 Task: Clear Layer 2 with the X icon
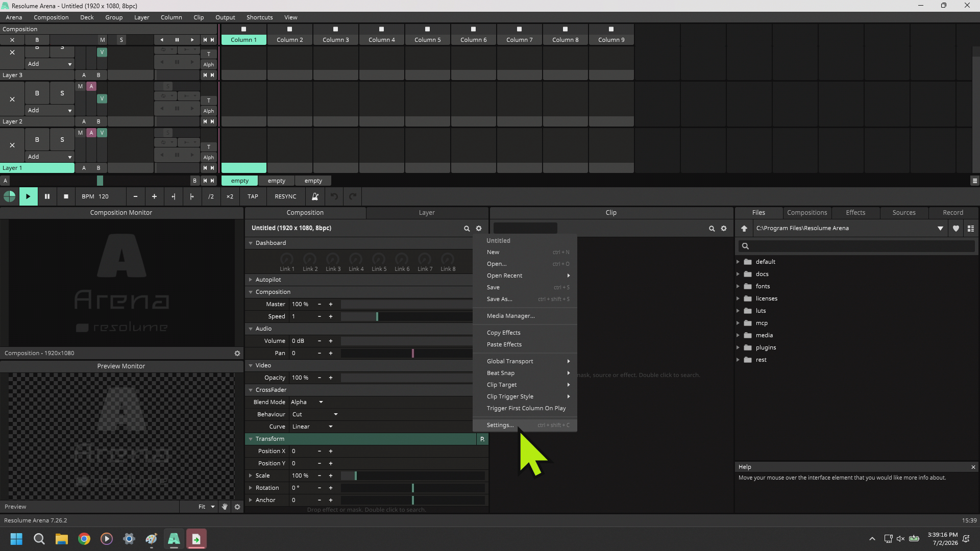(12, 99)
